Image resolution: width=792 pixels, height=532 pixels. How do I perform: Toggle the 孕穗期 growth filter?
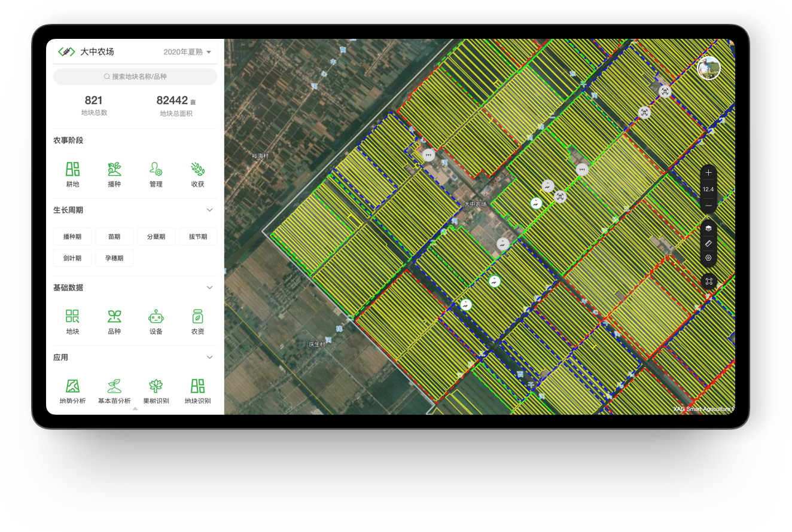[114, 258]
